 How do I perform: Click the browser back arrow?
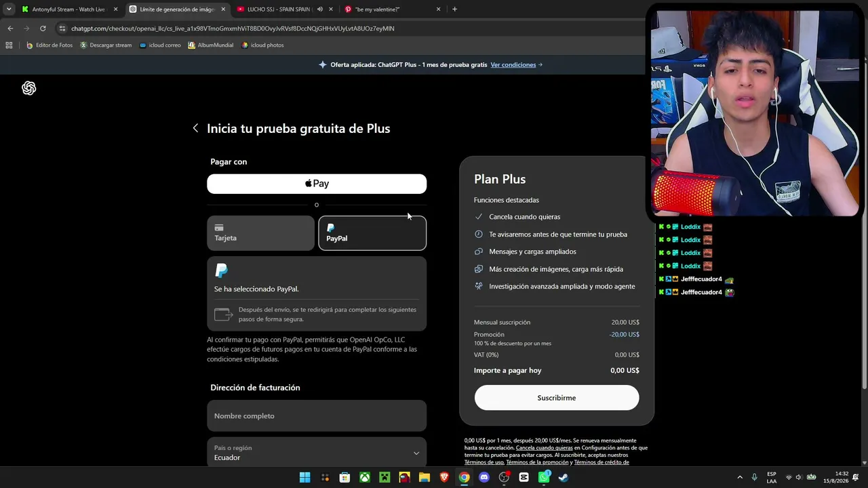tap(10, 28)
